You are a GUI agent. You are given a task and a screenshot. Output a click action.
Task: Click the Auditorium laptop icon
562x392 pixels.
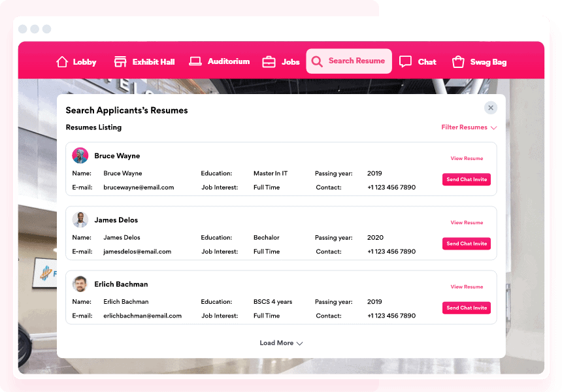click(195, 61)
